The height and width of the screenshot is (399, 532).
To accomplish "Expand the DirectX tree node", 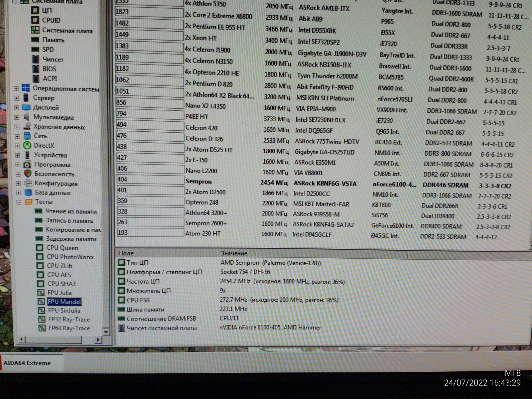I will pyautogui.click(x=18, y=146).
